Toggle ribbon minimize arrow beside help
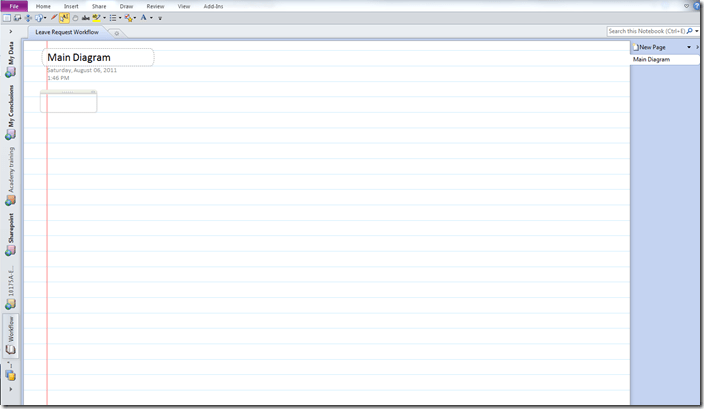704x409 pixels. (686, 6)
